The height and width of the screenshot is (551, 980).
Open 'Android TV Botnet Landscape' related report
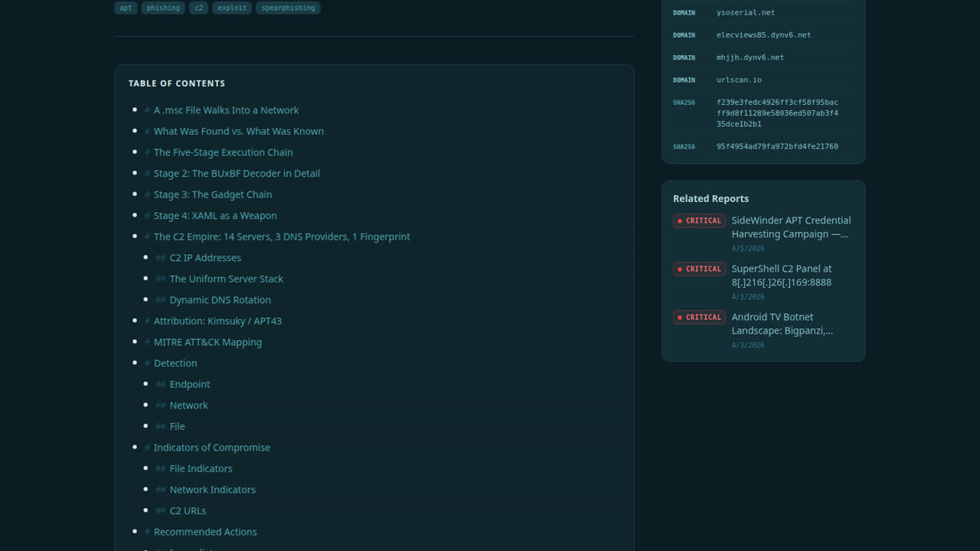pyautogui.click(x=782, y=324)
